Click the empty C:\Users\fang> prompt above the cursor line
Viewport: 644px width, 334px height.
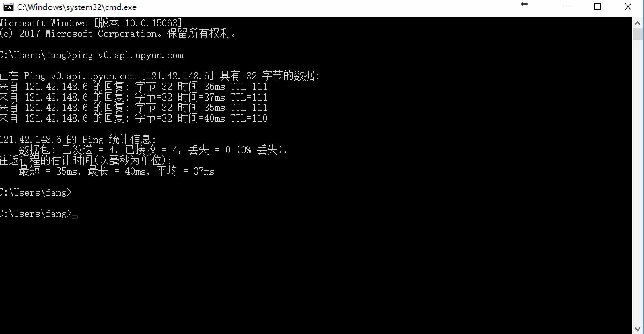(x=36, y=192)
